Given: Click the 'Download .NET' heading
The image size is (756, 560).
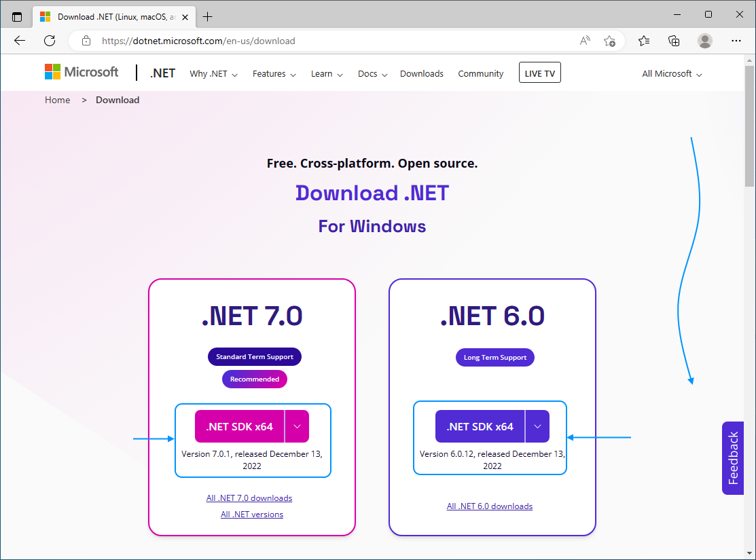Looking at the screenshot, I should (372, 193).
